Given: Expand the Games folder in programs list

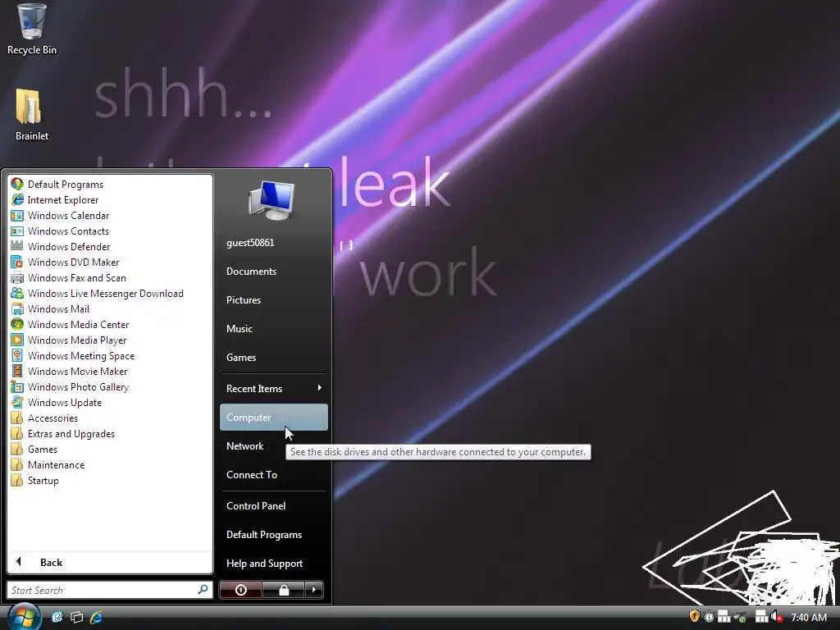Looking at the screenshot, I should 111,449.
